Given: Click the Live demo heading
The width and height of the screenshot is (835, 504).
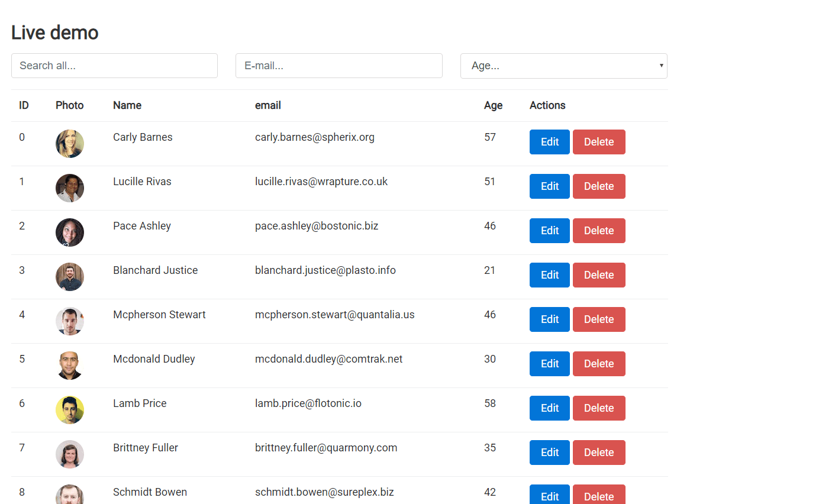Looking at the screenshot, I should [55, 33].
